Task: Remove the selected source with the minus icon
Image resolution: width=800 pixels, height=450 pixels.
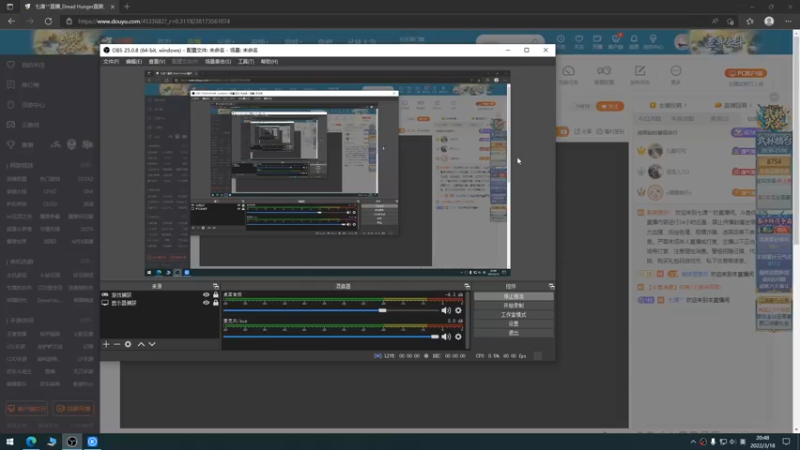Action: [x=117, y=344]
